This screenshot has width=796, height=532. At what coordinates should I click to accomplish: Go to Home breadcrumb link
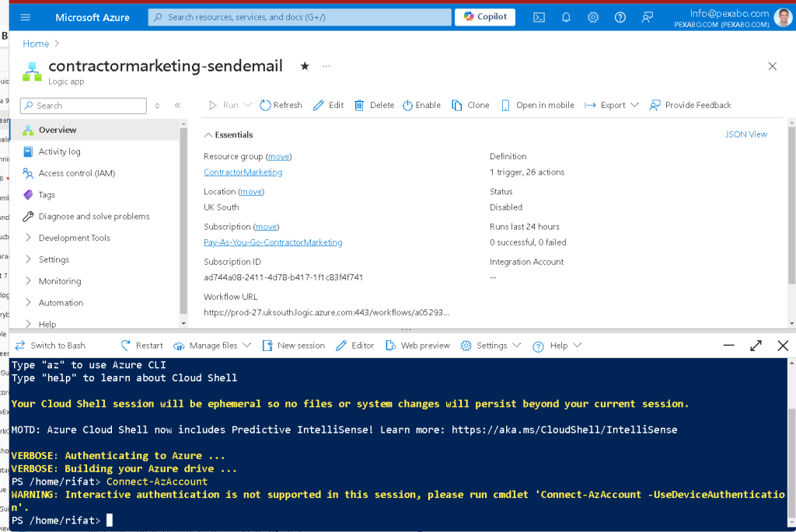[36, 43]
